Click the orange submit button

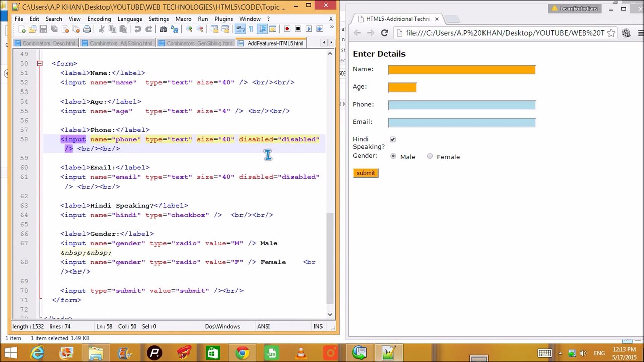(x=366, y=173)
